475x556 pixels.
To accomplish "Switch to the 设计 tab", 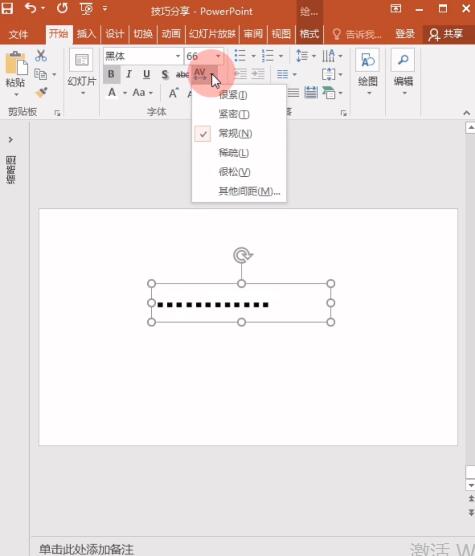I will click(x=114, y=34).
